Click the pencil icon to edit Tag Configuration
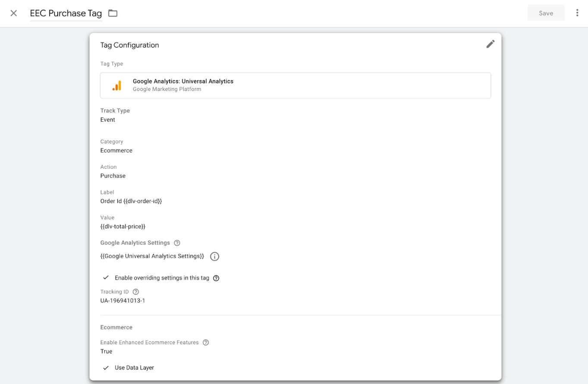588x384 pixels. coord(491,44)
